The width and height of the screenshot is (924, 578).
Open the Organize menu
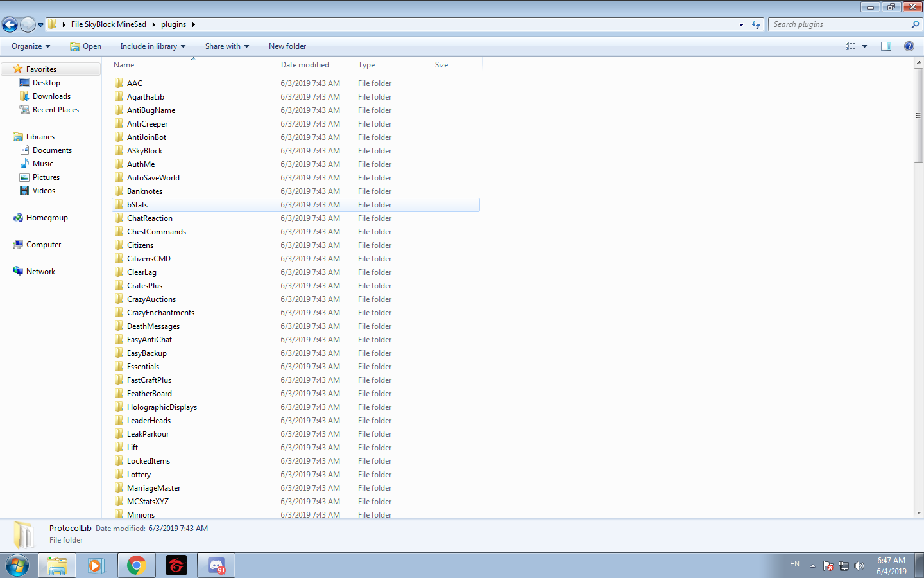(31, 46)
